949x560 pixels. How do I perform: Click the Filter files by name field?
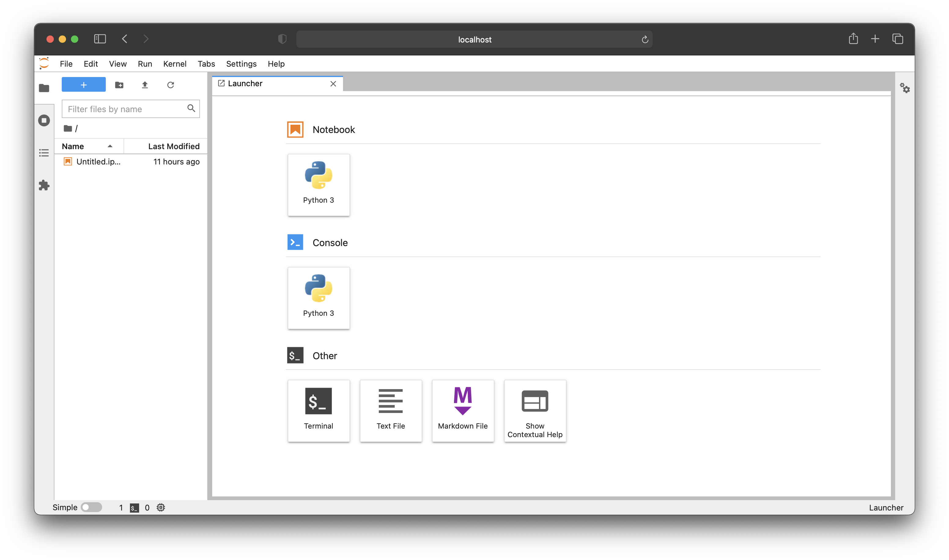(x=124, y=109)
